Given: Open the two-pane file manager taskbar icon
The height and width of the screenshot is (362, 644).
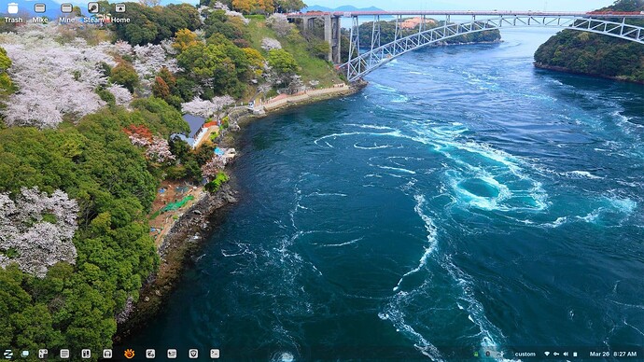Looking at the screenshot, I should 86,354.
